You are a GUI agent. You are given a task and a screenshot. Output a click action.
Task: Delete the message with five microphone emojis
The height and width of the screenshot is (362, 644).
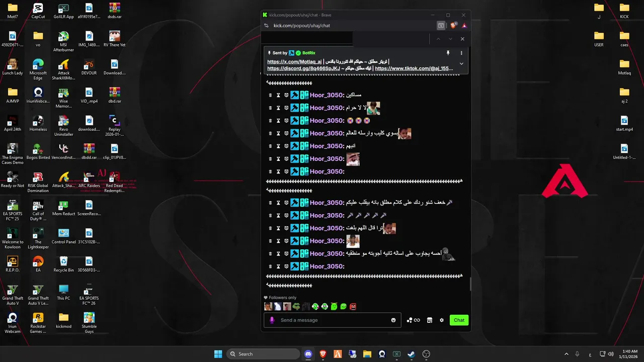coord(270,215)
